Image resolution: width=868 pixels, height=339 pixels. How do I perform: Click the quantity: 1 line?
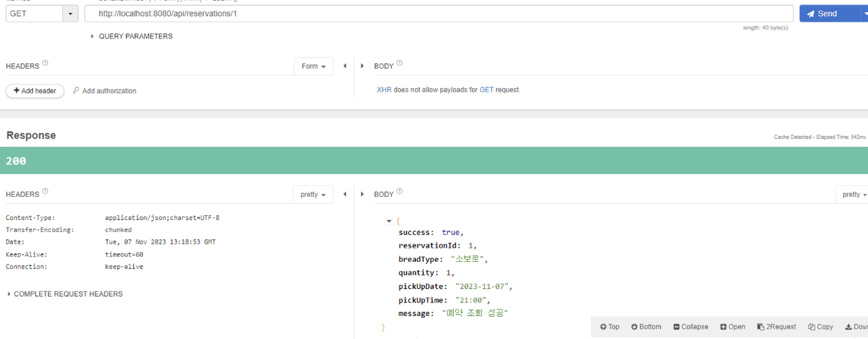pyautogui.click(x=427, y=273)
